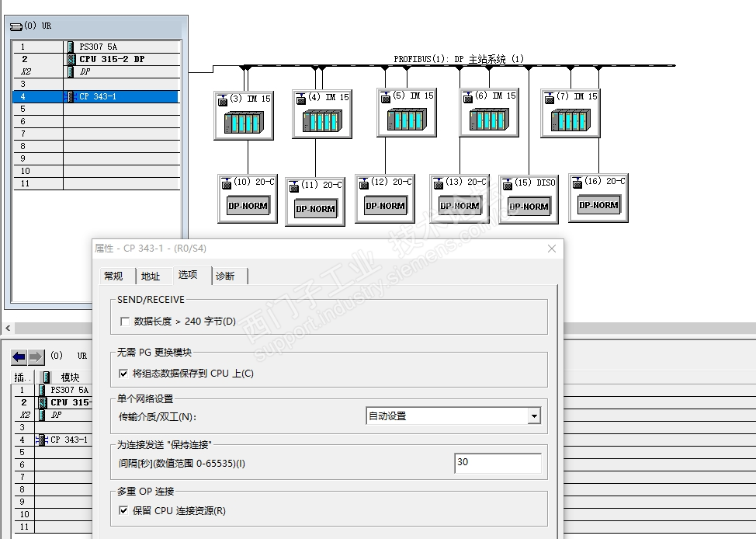Click the keep-alive interval input field
The image size is (756, 539).
(x=498, y=463)
